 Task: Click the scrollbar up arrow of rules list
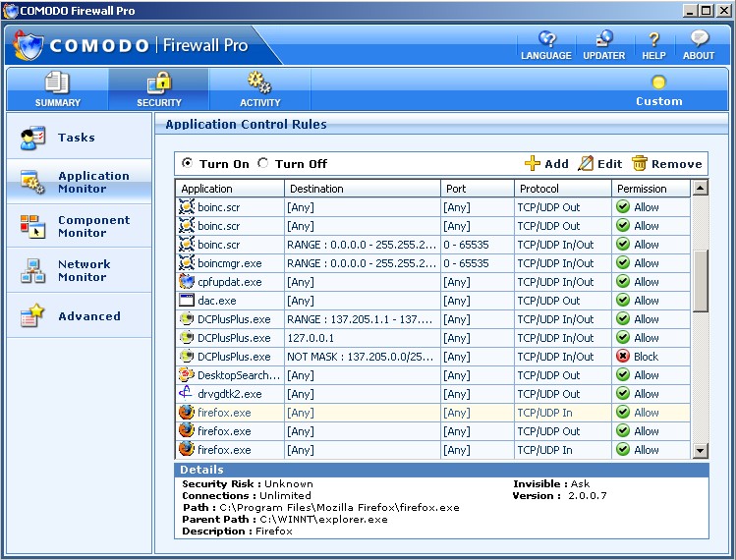(700, 189)
